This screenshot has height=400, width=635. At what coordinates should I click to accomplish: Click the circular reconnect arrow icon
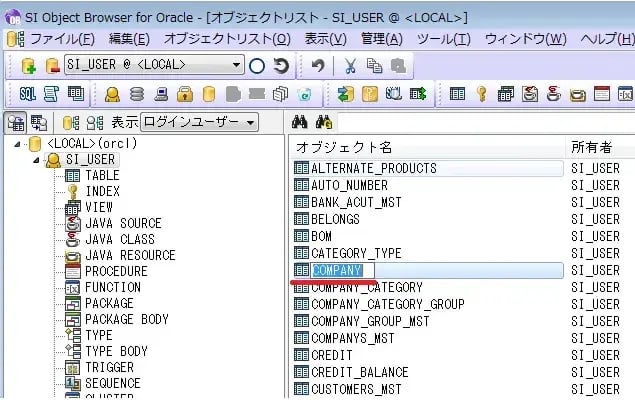281,65
